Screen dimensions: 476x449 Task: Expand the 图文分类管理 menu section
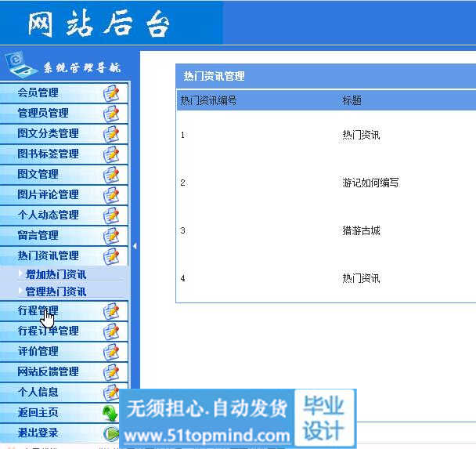coord(48,133)
